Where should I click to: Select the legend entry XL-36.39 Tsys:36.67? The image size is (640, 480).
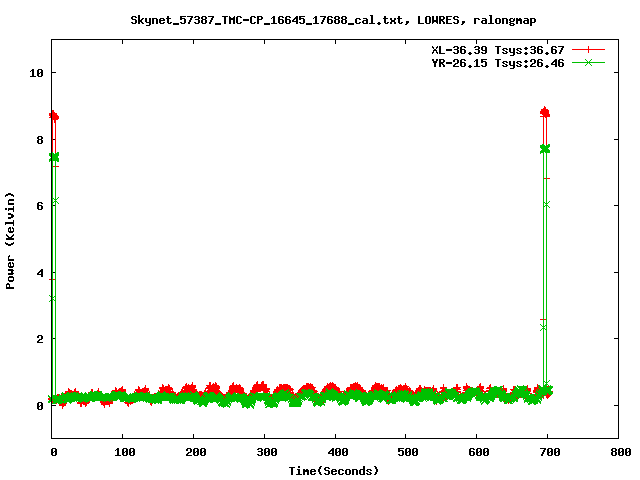point(498,50)
